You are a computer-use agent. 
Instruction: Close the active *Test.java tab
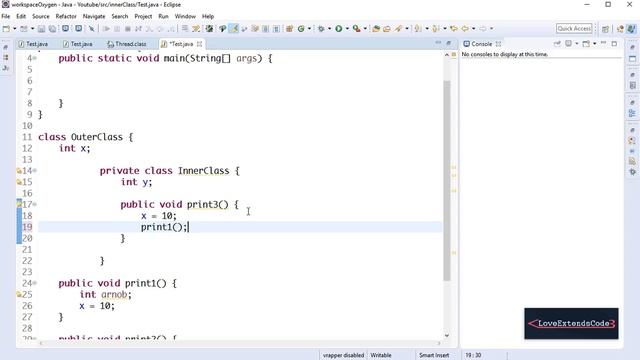[x=199, y=44]
